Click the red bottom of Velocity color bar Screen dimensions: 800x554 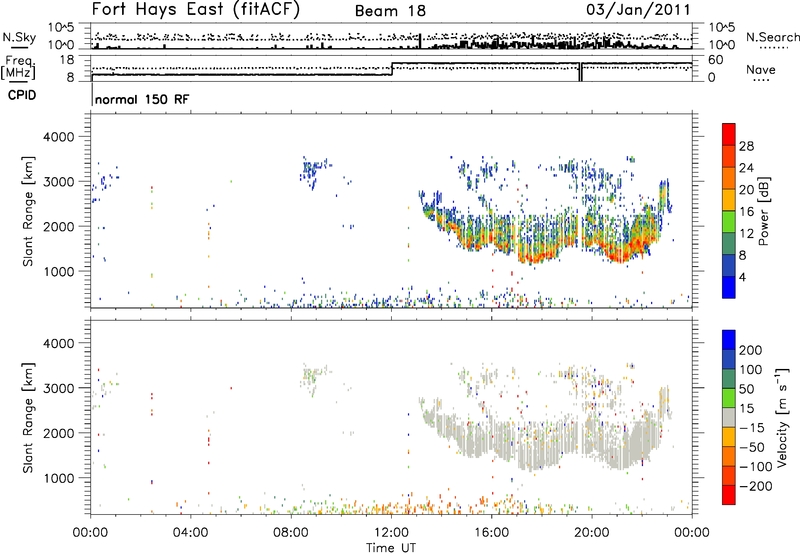(729, 495)
